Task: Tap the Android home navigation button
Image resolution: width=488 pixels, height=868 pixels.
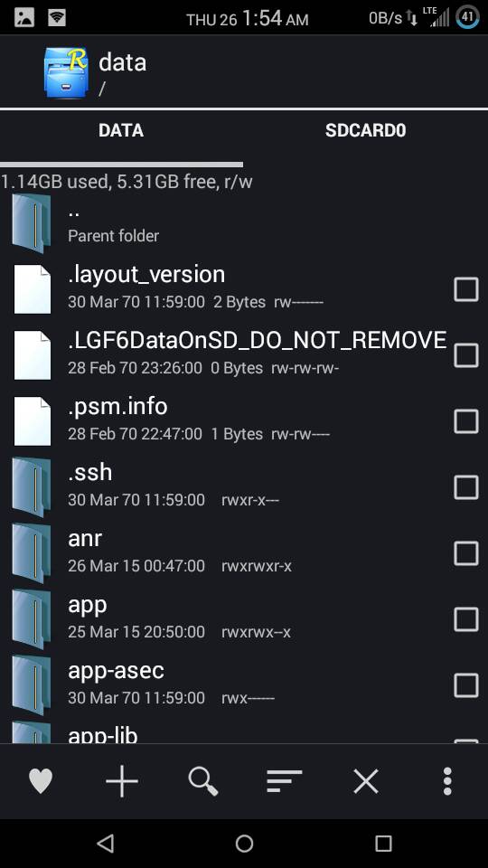Action: click(244, 843)
